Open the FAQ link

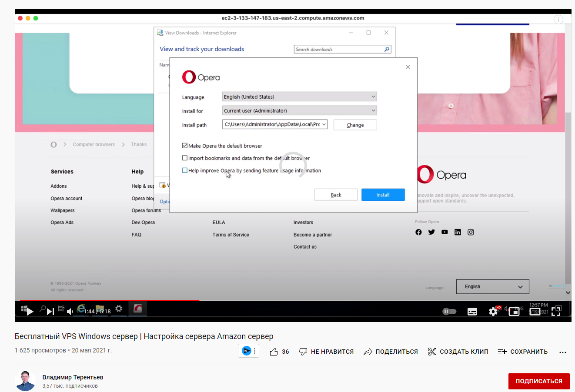pyautogui.click(x=137, y=235)
